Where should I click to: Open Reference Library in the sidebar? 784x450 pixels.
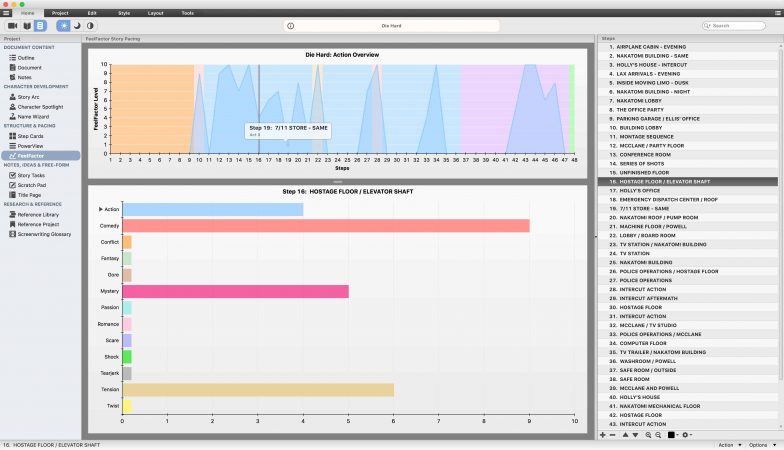click(x=40, y=214)
